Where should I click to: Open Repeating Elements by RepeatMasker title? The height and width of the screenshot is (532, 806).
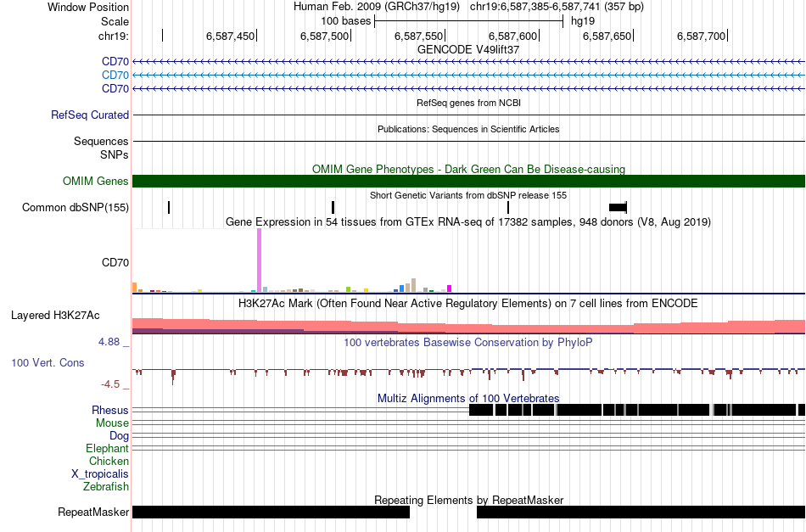click(x=468, y=500)
